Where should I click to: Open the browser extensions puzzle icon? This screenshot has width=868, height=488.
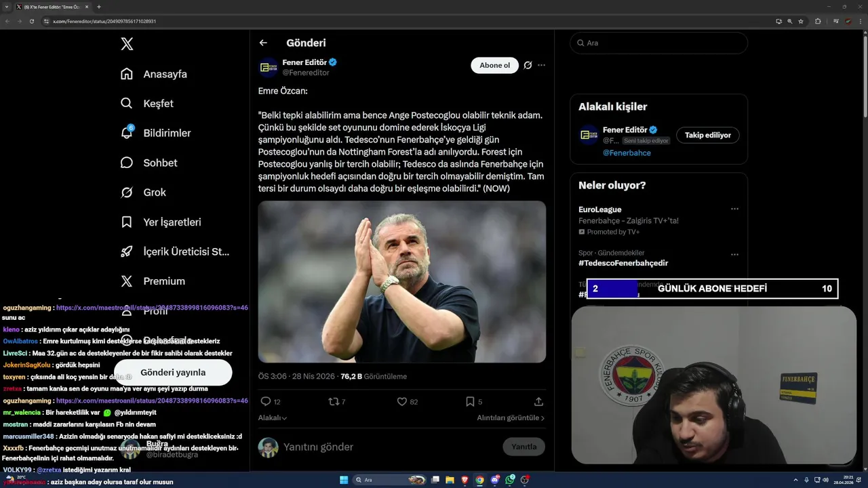click(818, 21)
